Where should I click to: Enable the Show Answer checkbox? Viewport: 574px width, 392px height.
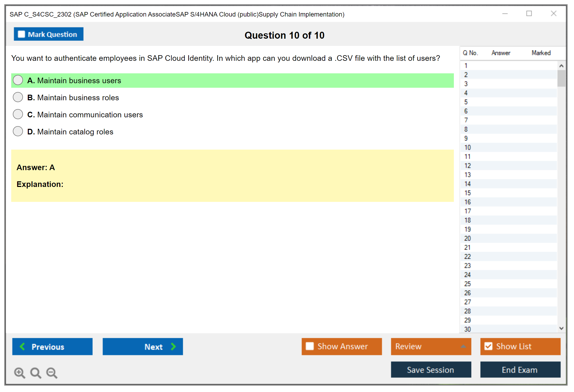(x=310, y=346)
